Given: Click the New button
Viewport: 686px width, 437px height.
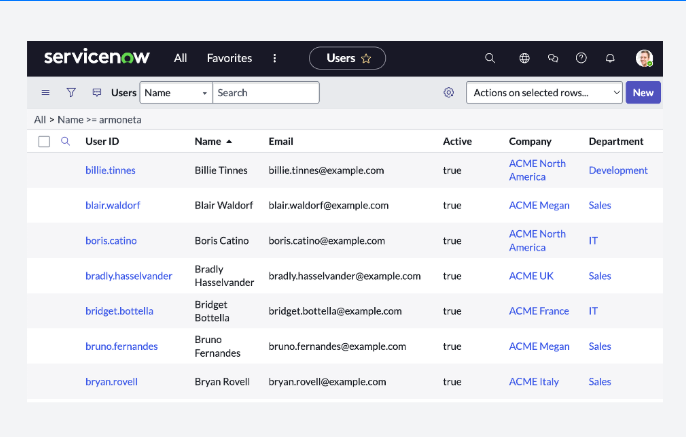Looking at the screenshot, I should coord(643,93).
